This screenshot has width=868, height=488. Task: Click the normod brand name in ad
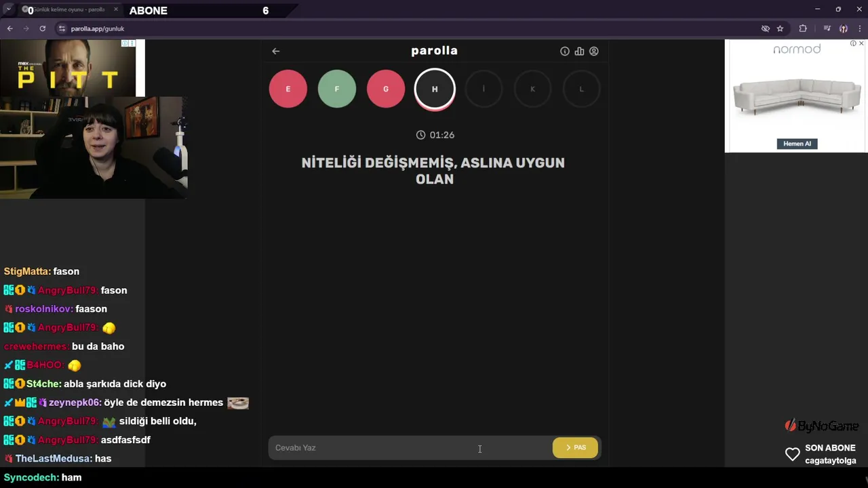[x=797, y=49]
